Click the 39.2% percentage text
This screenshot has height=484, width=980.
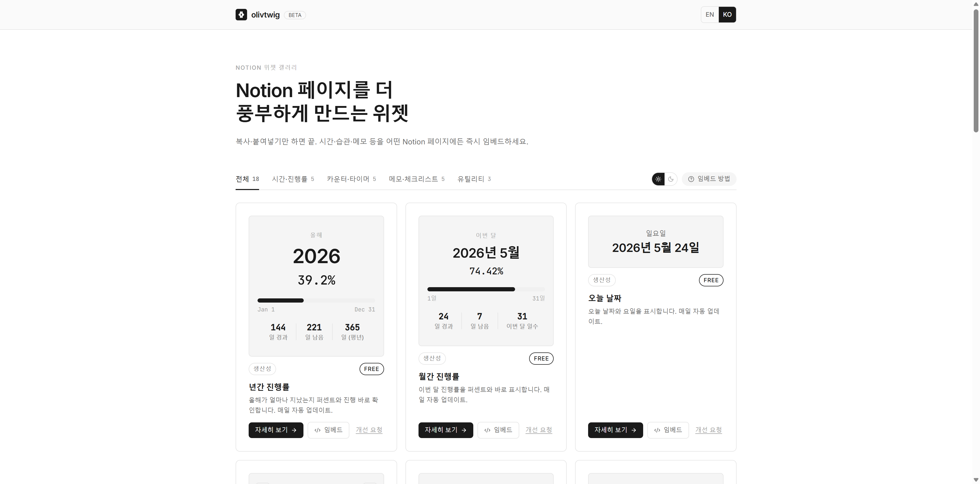(x=316, y=280)
